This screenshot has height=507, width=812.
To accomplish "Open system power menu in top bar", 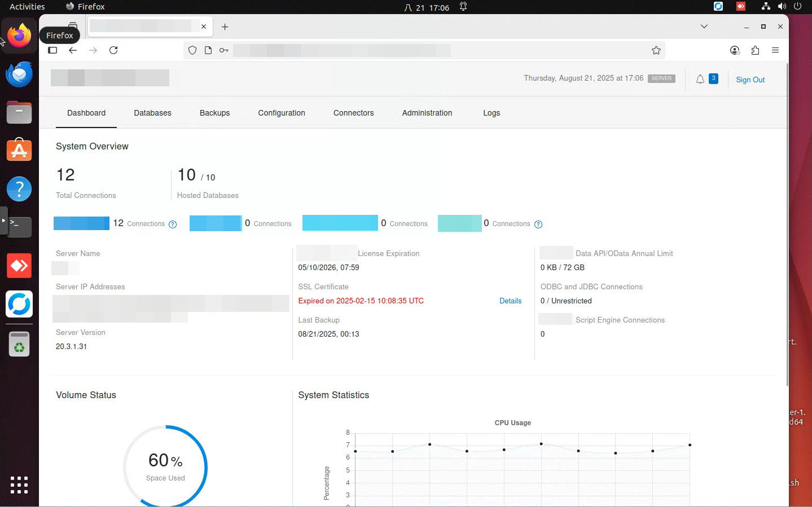I will point(797,7).
